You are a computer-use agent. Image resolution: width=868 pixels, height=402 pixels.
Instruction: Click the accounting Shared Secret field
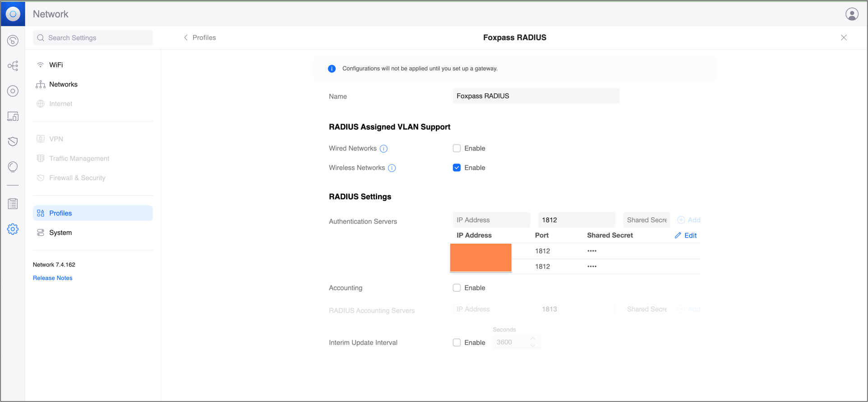[x=646, y=309]
